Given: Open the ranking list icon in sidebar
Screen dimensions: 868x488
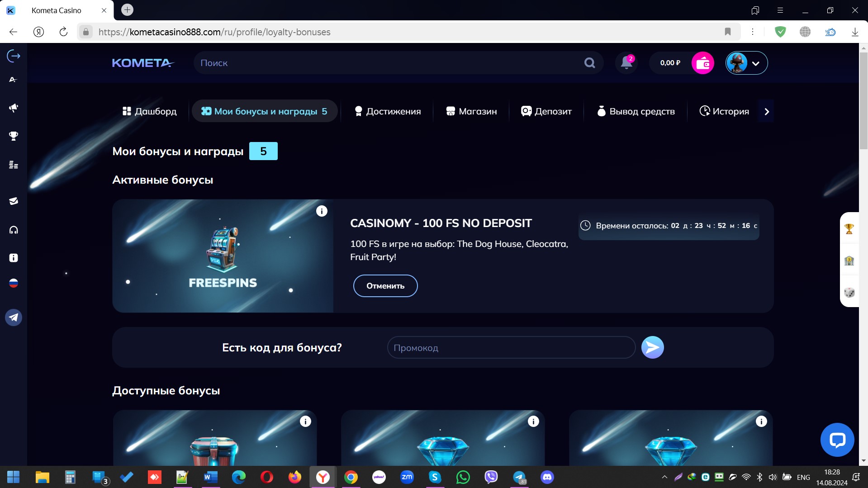Looking at the screenshot, I should (x=14, y=165).
